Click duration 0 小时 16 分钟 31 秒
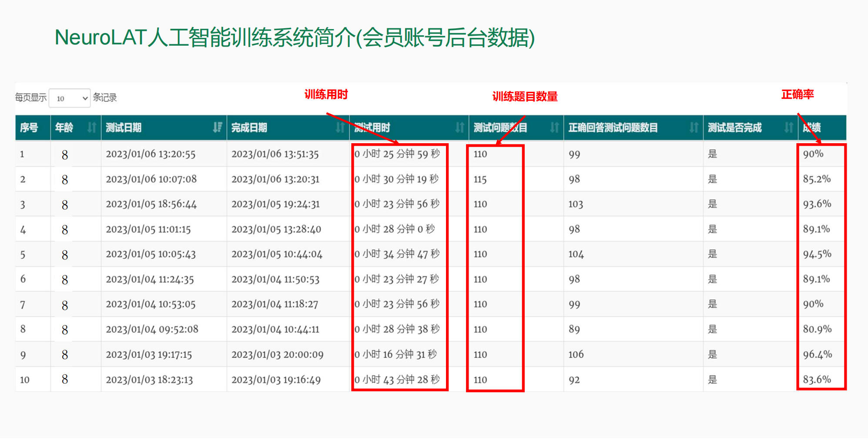Screen dimensions: 868x440 395,355
